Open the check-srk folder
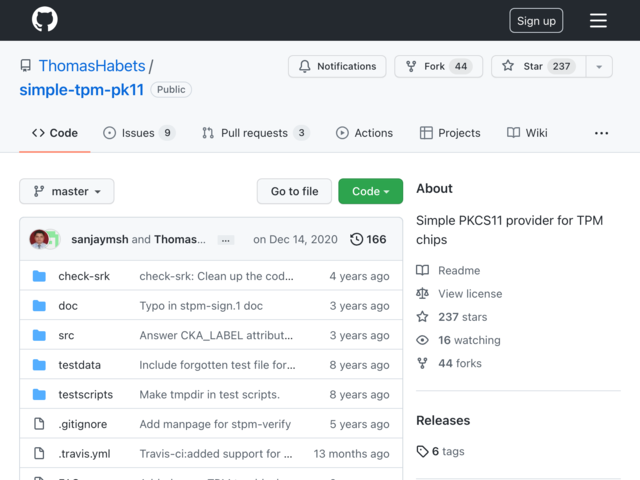This screenshot has height=480, width=640. tap(84, 276)
